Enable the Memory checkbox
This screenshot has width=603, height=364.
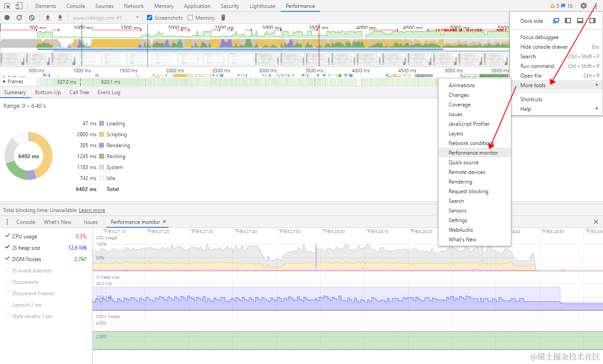(x=190, y=18)
